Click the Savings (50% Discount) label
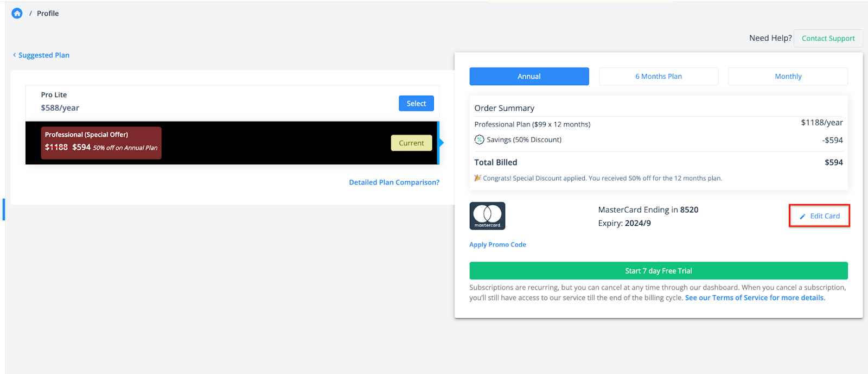Image resolution: width=868 pixels, height=374 pixels. [x=524, y=140]
